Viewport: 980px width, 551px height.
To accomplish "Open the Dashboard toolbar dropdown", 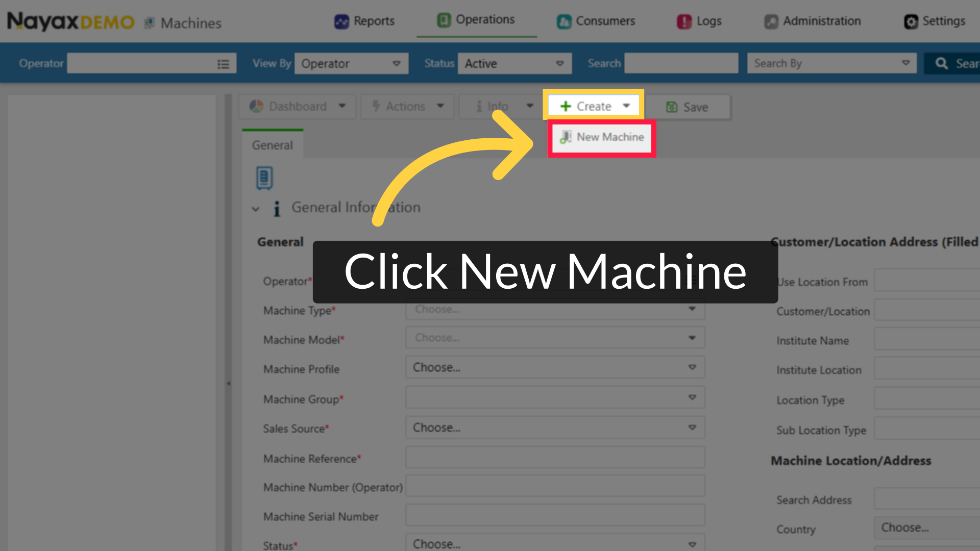I will 298,106.
